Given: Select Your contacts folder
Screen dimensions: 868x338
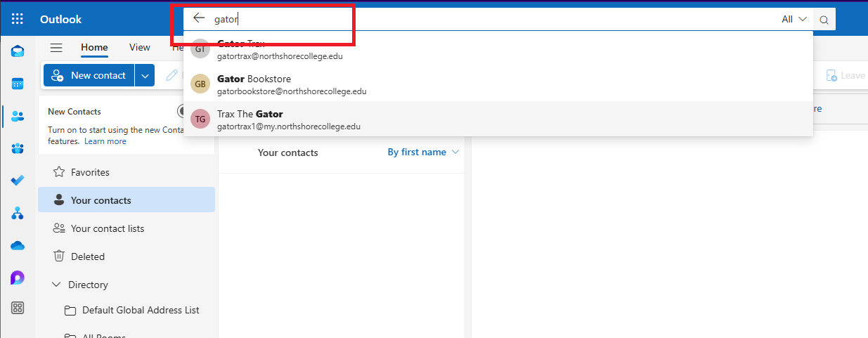Looking at the screenshot, I should (x=127, y=200).
